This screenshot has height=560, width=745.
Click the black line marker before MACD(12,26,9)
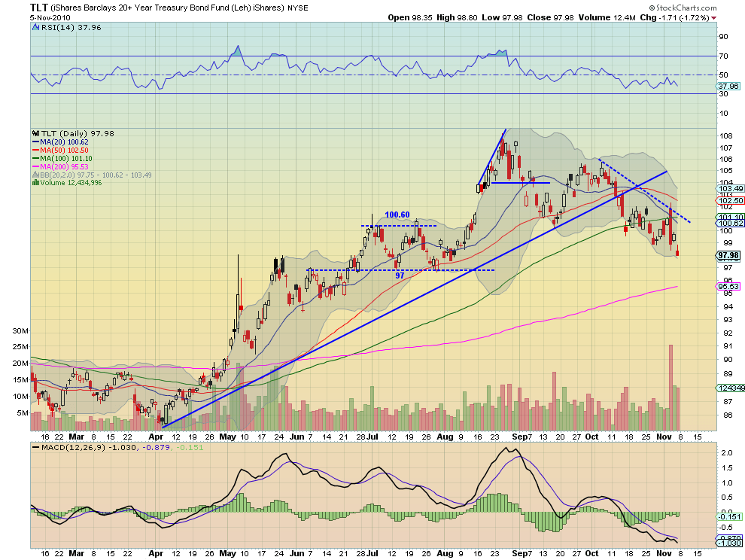coord(35,447)
